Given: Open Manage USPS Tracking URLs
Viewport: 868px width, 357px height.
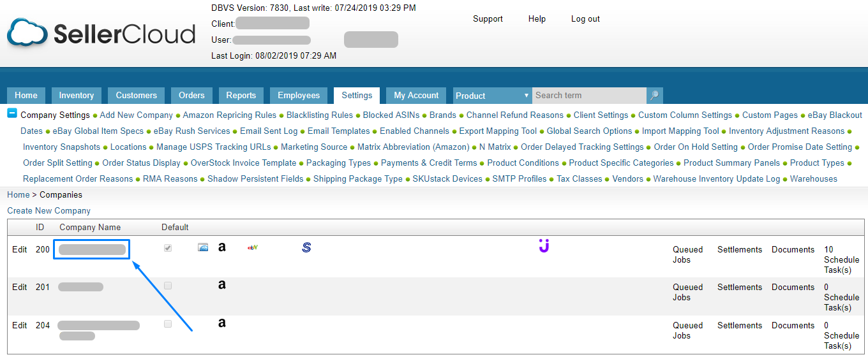Looking at the screenshot, I should tap(214, 147).
